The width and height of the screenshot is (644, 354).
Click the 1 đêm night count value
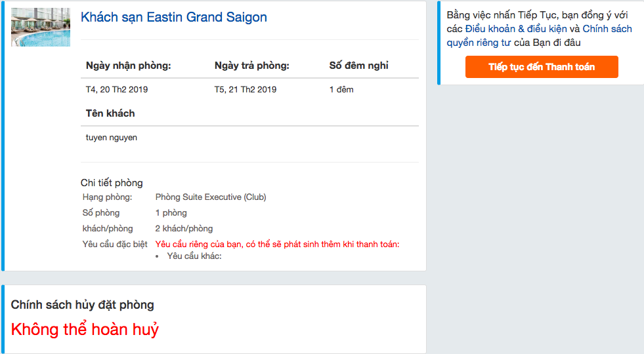click(x=341, y=90)
